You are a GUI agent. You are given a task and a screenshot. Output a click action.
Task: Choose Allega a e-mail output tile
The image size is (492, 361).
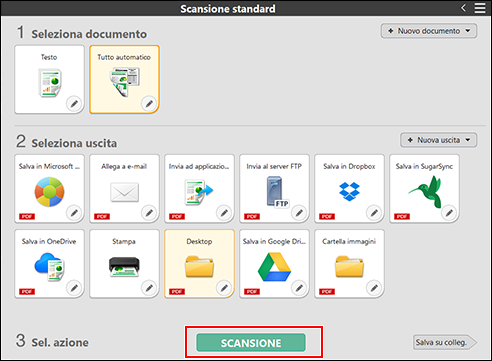(124, 188)
